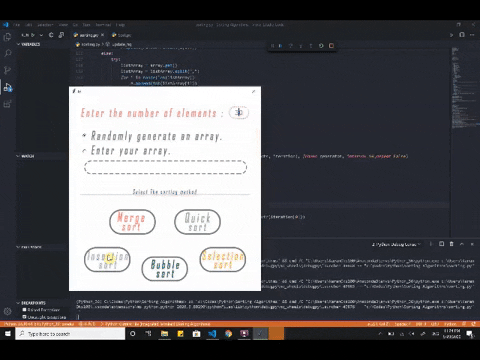The width and height of the screenshot is (480, 360).
Task: Open the Manage gear in activity bar
Action: 7,311
